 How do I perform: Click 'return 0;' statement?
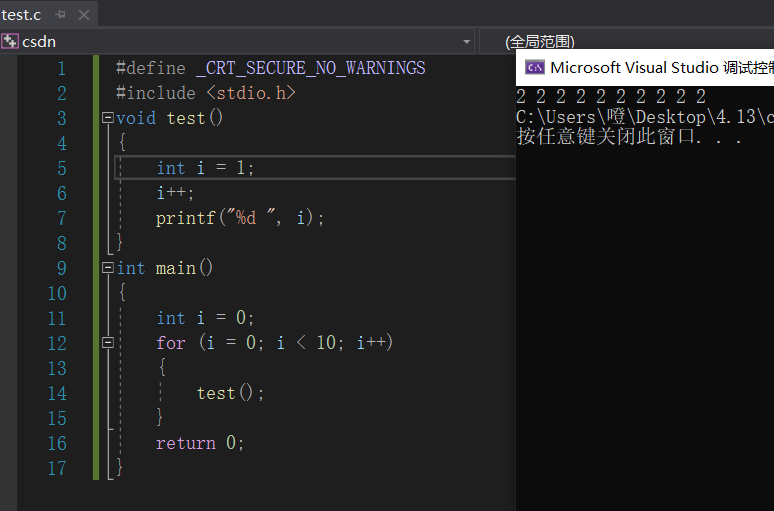(200, 443)
